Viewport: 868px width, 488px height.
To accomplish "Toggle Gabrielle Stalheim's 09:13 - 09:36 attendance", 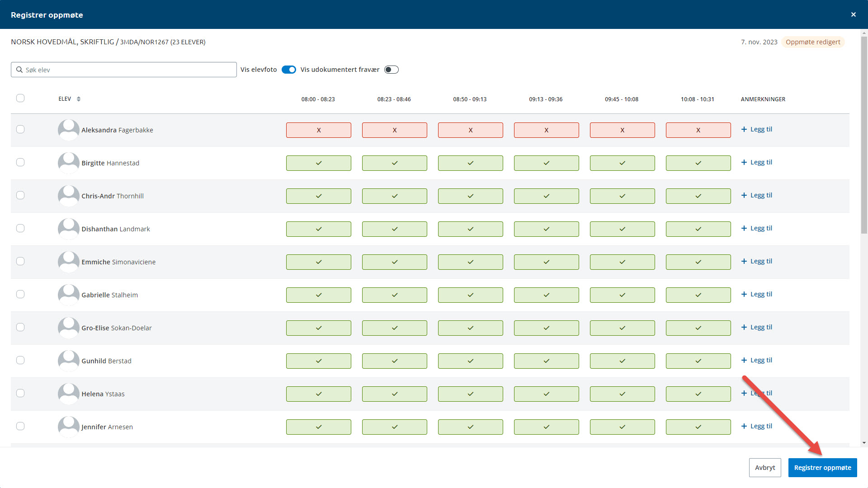I will [547, 295].
